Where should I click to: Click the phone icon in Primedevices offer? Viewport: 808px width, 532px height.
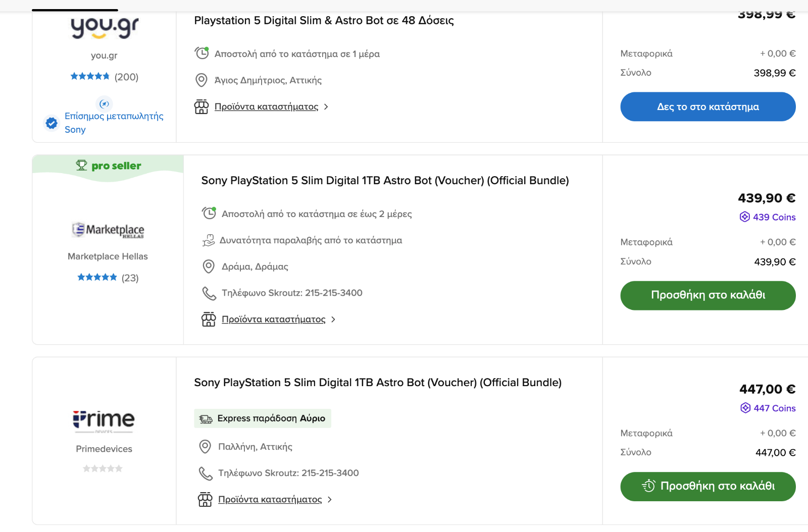(x=206, y=473)
